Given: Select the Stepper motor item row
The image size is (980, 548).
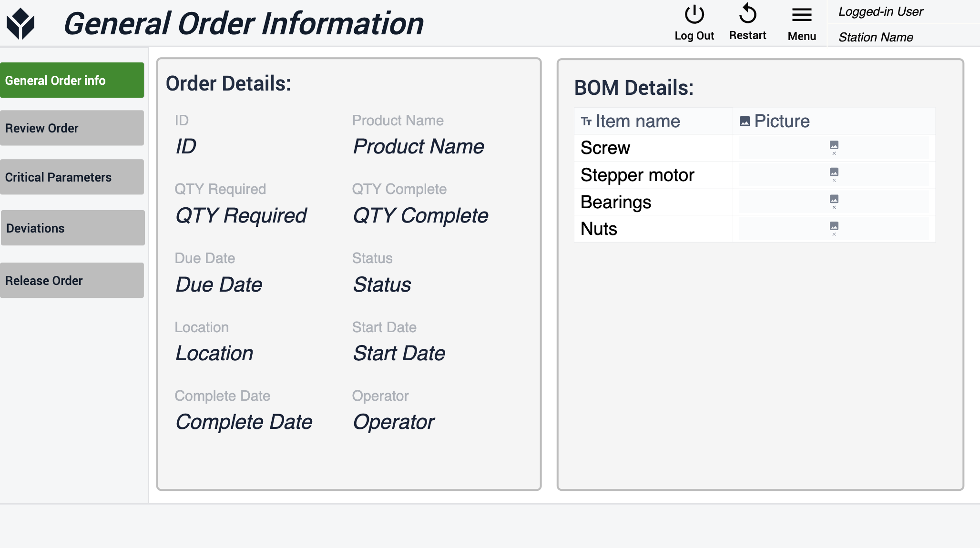Looking at the screenshot, I should click(x=755, y=175).
